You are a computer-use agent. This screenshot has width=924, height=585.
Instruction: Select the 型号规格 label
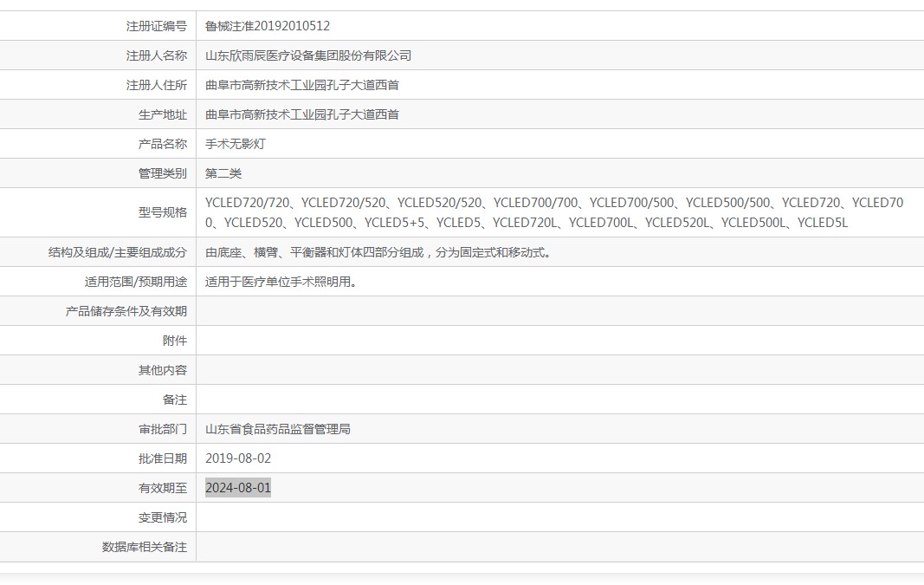163,212
